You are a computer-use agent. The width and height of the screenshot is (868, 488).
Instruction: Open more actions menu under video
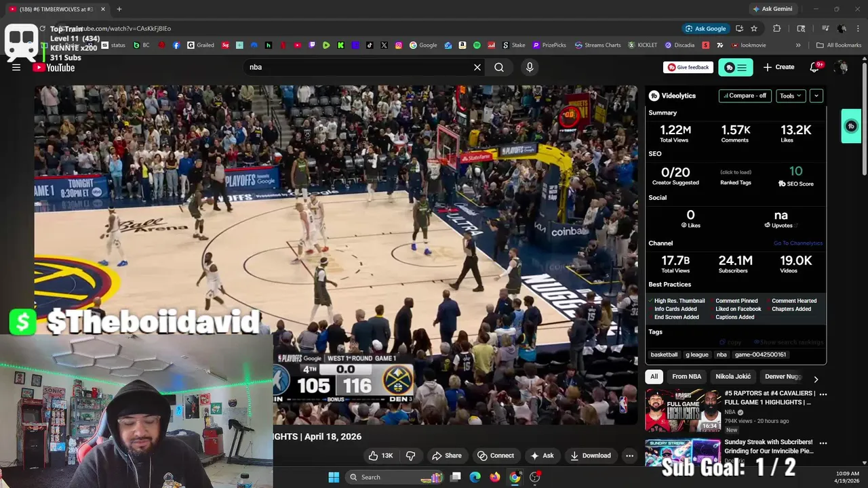pos(629,455)
